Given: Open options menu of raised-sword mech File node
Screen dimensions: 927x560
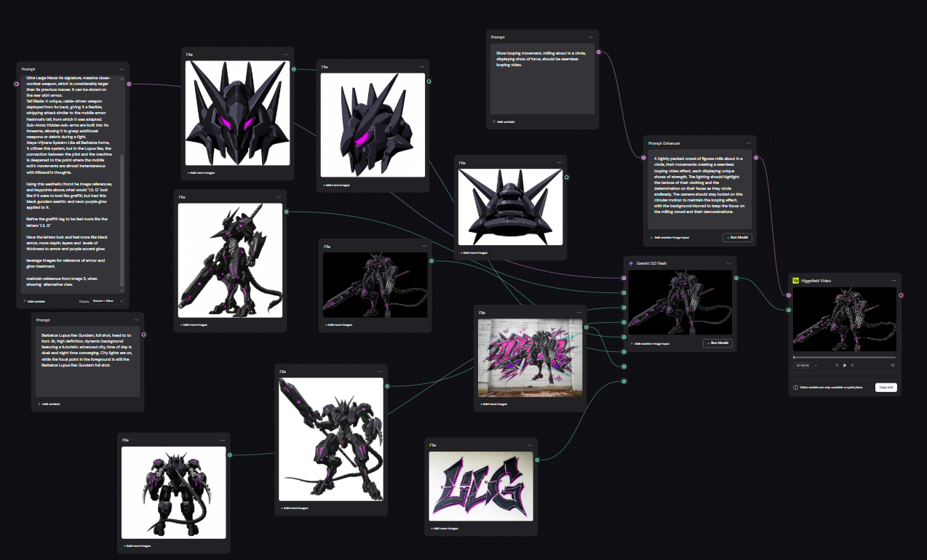Looking at the screenshot, I should click(x=379, y=371).
